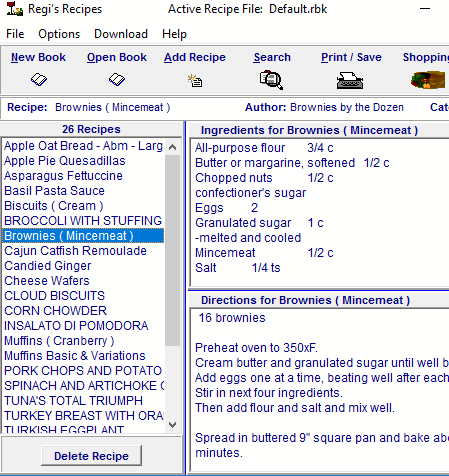Image resolution: width=449 pixels, height=476 pixels.
Task: Click the recipe list scrollbar thumb
Action: click(x=172, y=251)
